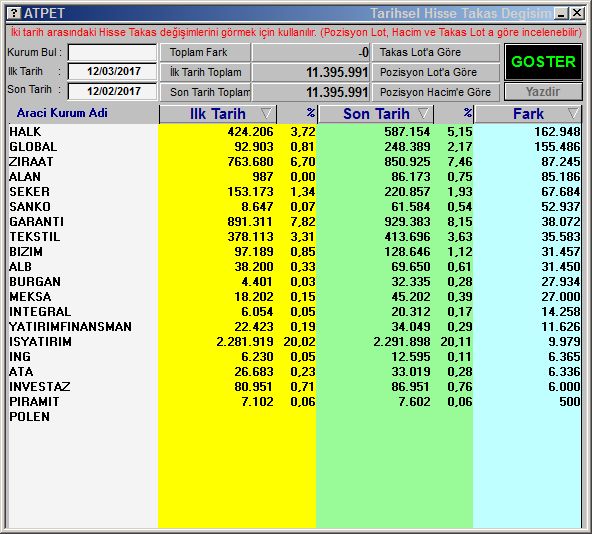Viewport: 592px width, 534px height.
Task: Click Fark value 9.979
Action: pos(564,342)
